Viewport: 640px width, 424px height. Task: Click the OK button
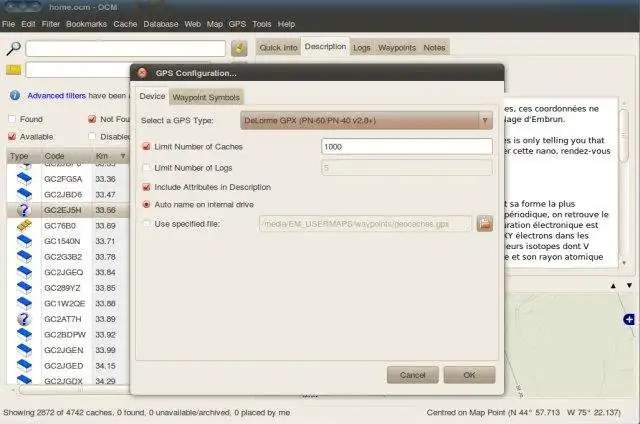coord(469,375)
